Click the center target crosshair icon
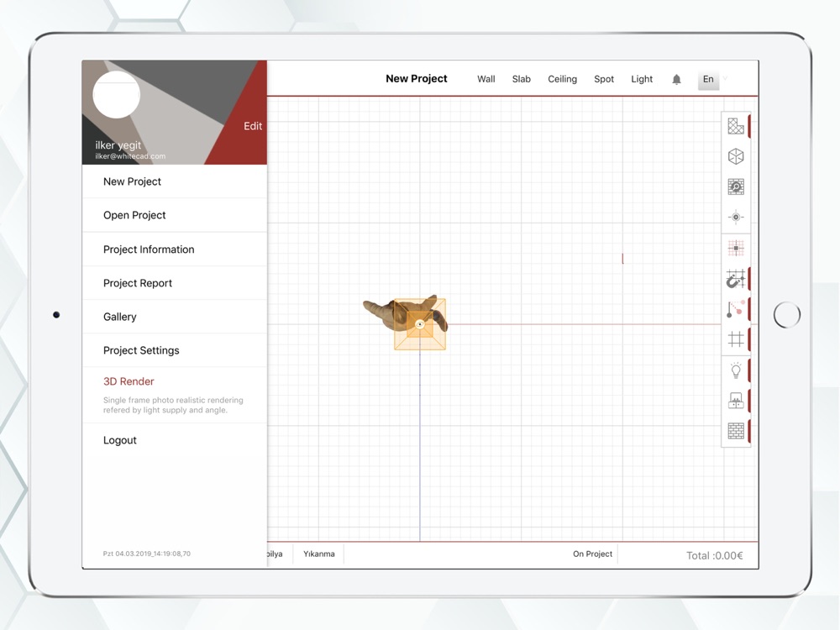 pos(736,217)
